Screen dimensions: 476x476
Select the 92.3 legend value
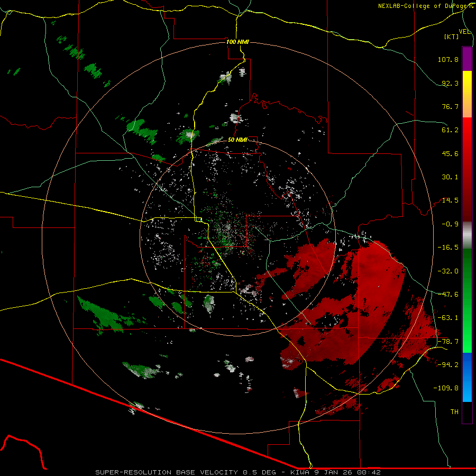450,83
